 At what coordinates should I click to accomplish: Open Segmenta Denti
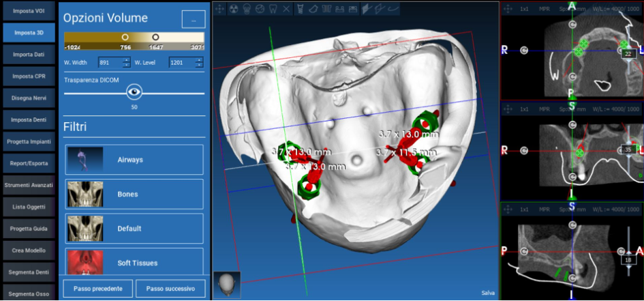click(x=29, y=272)
